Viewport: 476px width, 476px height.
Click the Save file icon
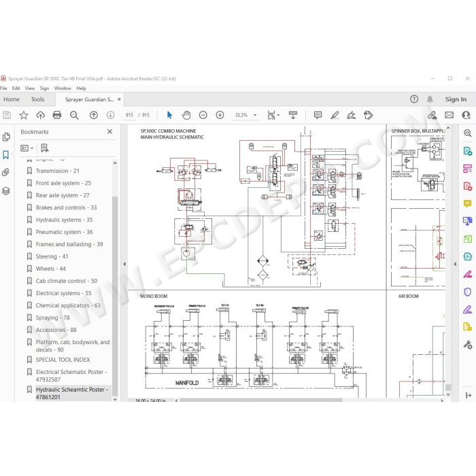(x=7, y=115)
